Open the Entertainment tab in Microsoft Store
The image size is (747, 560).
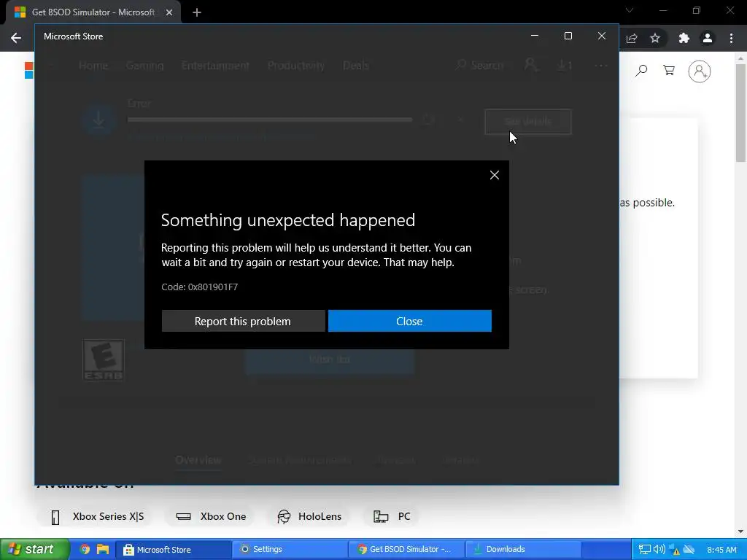tap(215, 65)
